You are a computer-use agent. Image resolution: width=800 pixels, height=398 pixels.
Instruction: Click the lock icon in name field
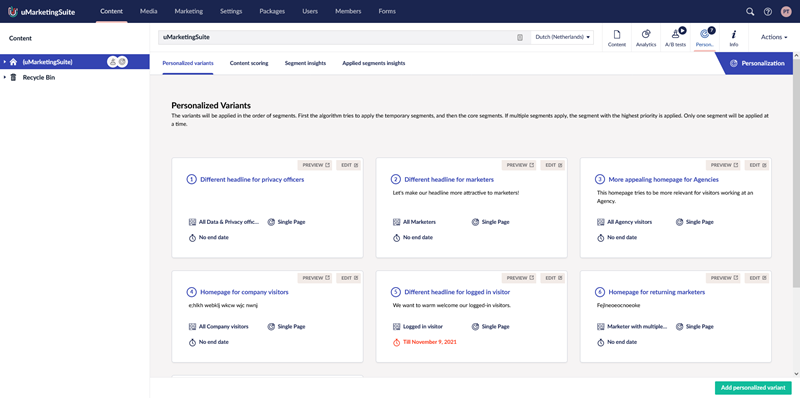point(520,37)
